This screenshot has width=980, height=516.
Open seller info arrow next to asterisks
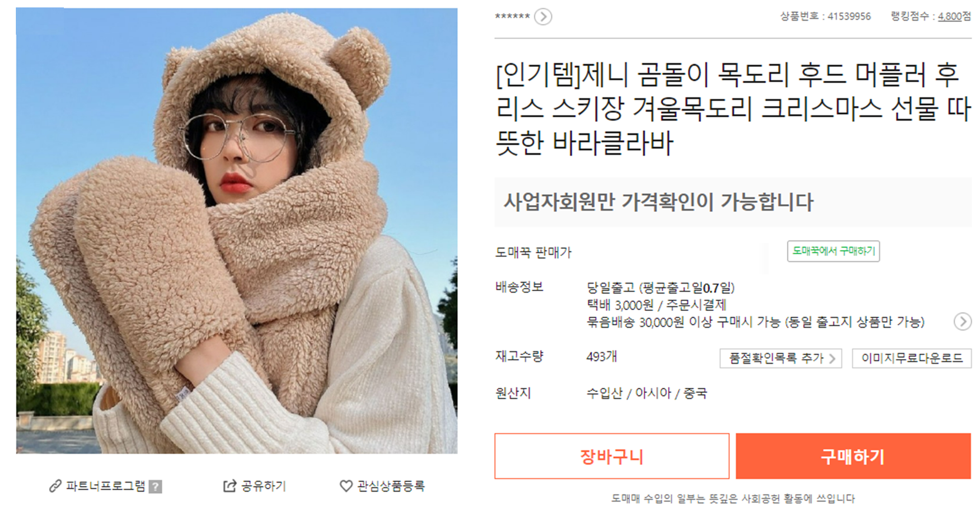pyautogui.click(x=543, y=17)
